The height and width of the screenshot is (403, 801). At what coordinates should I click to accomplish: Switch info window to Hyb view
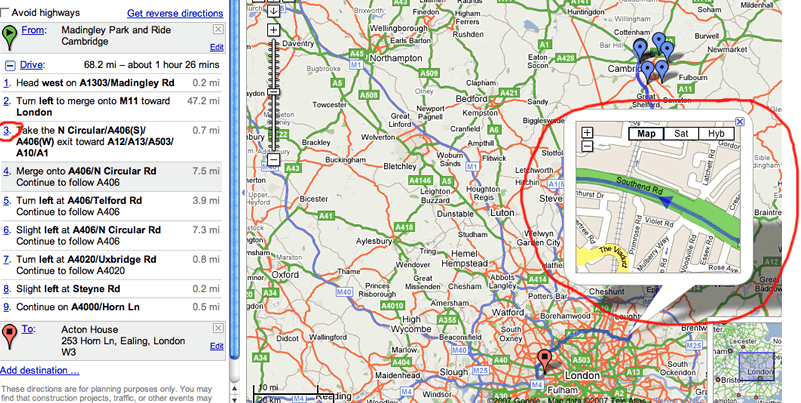717,134
